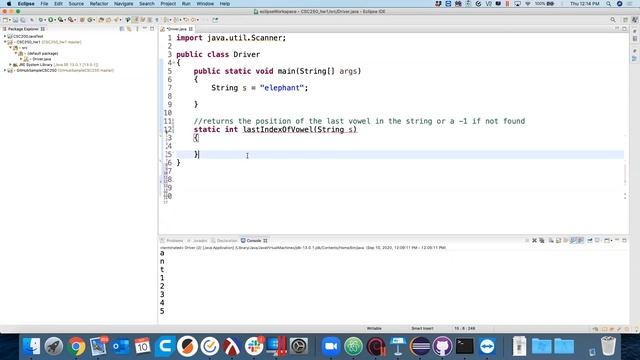Viewport: 640px width, 360px height.
Task: Click the Run Last Tool external tools icon
Action: [70, 20]
